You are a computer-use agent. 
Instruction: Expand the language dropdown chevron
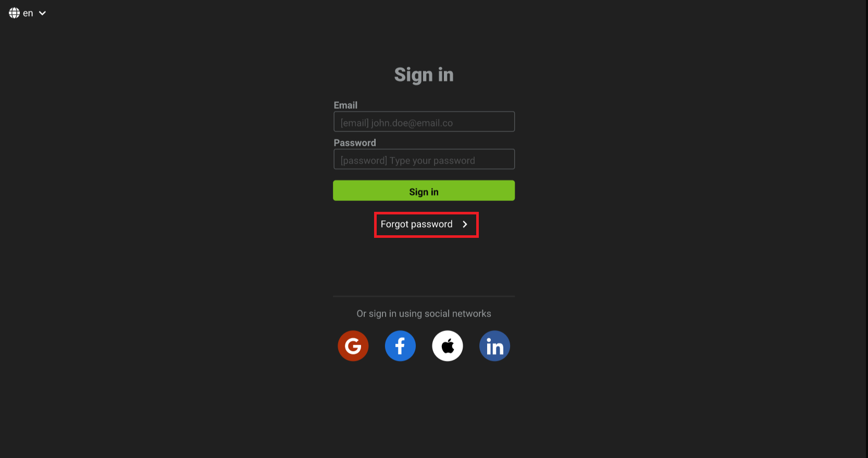(x=43, y=14)
